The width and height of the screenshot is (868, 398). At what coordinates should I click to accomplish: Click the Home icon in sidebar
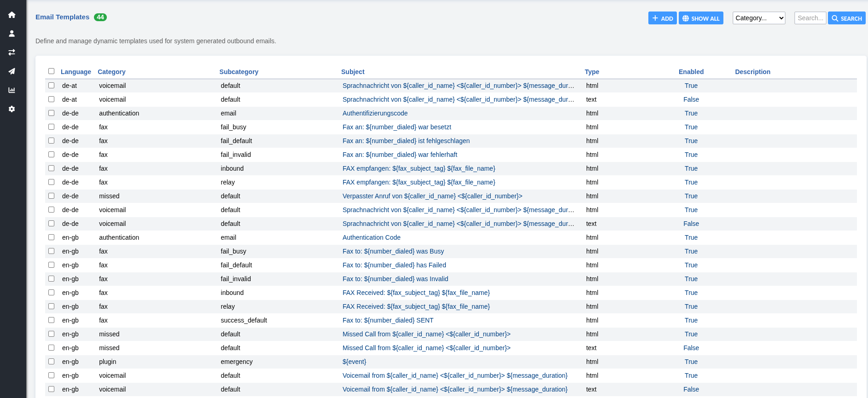tap(12, 15)
